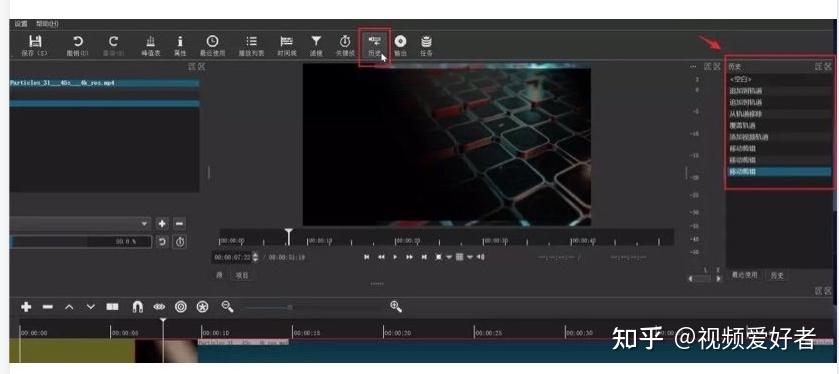This screenshot has width=839, height=374.
Task: Append clip with timeline plus button
Action: coord(26,307)
